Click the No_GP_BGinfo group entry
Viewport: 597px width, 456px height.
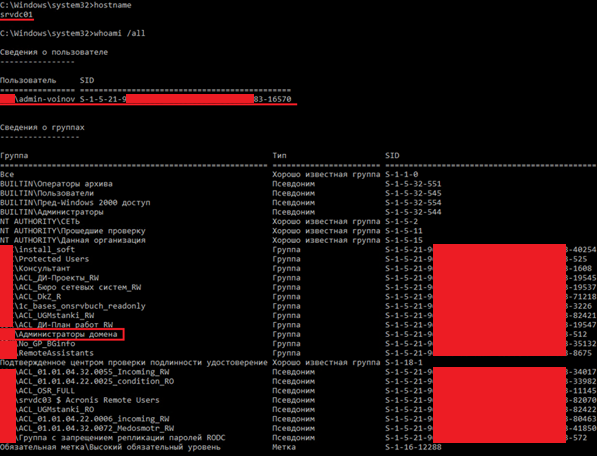pyautogui.click(x=47, y=343)
